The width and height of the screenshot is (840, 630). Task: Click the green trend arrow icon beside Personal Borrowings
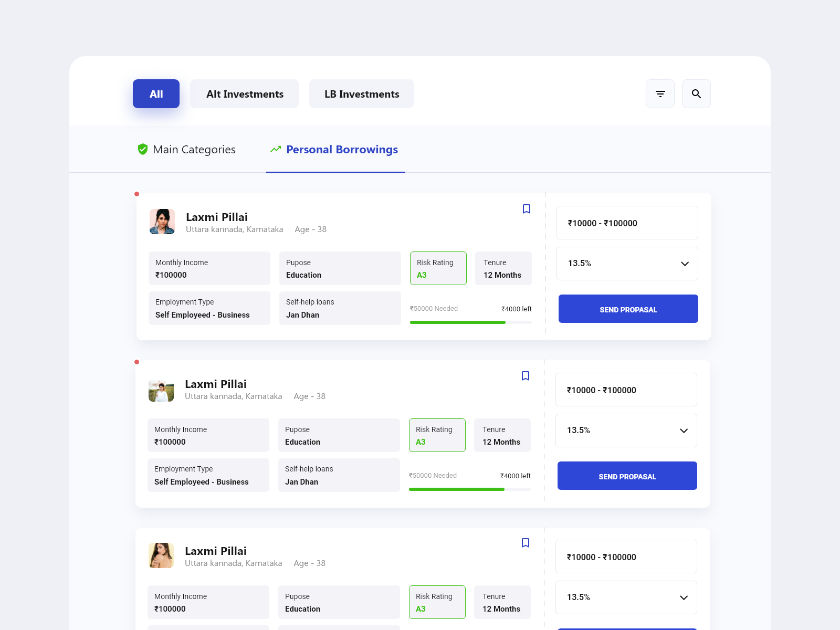tap(276, 150)
